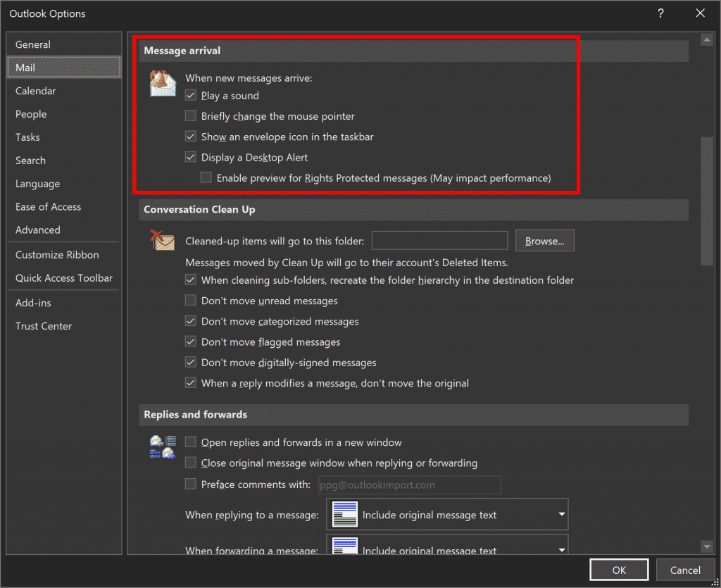Open Quick Access Toolbar settings

(64, 278)
